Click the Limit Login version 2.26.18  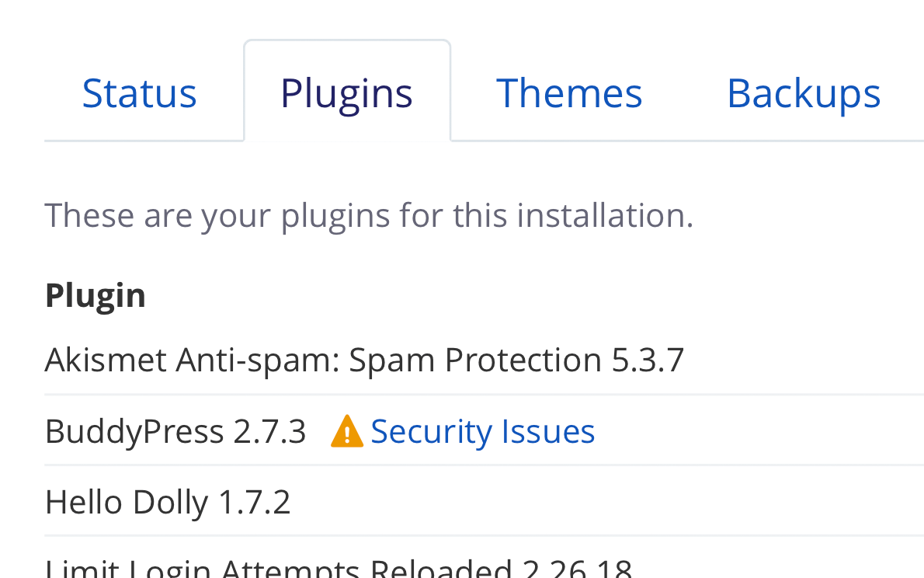tap(578, 567)
